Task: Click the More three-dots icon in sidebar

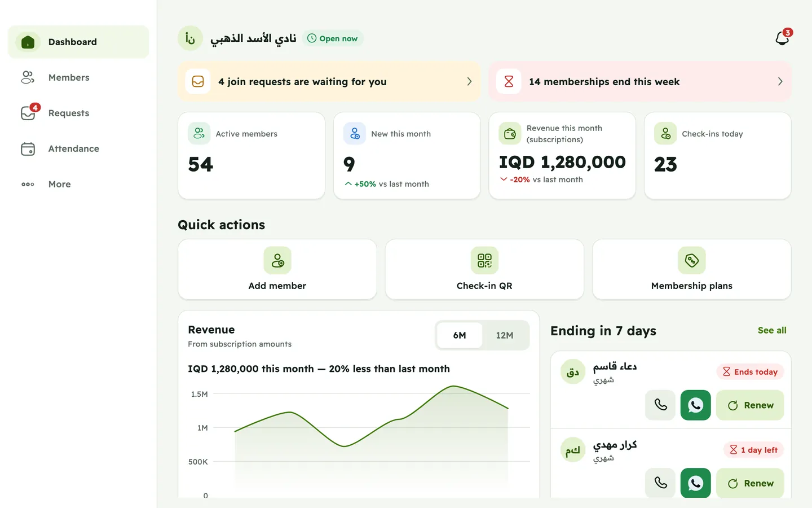Action: (x=28, y=184)
